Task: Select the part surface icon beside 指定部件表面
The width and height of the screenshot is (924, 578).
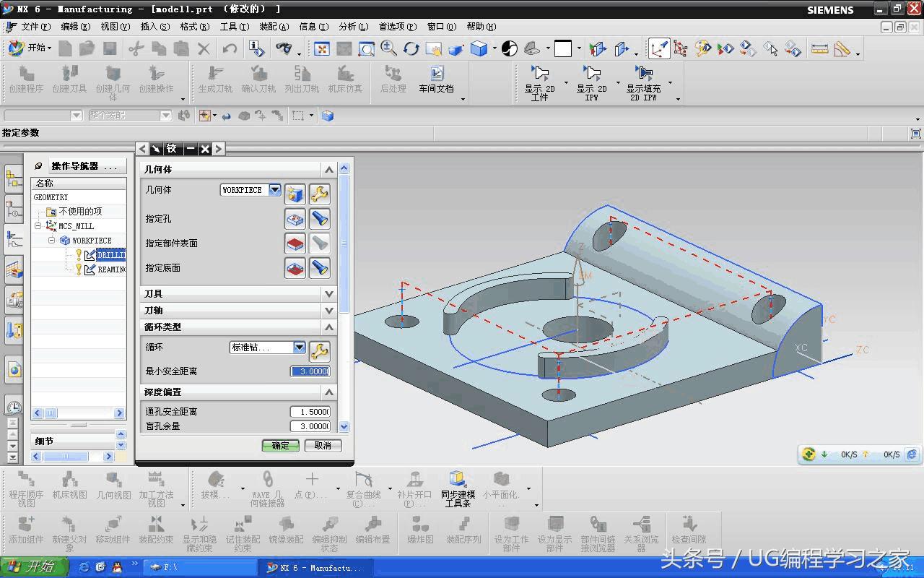Action: pyautogui.click(x=295, y=243)
